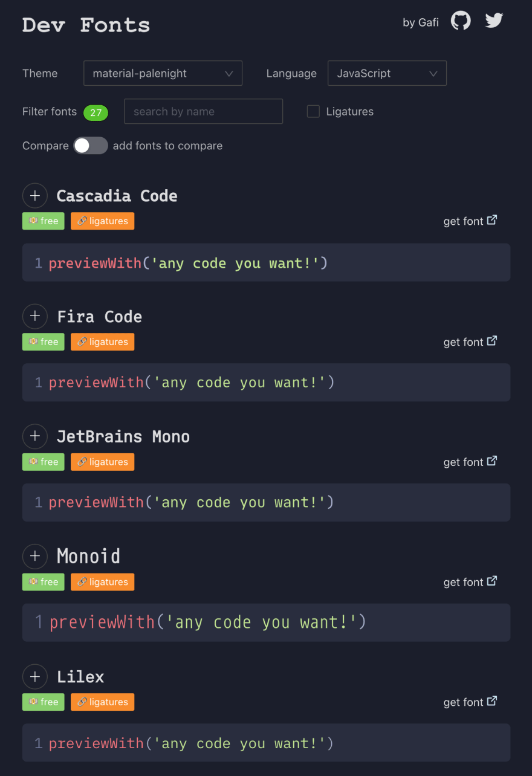Add Fira Code with plus icon

[35, 316]
